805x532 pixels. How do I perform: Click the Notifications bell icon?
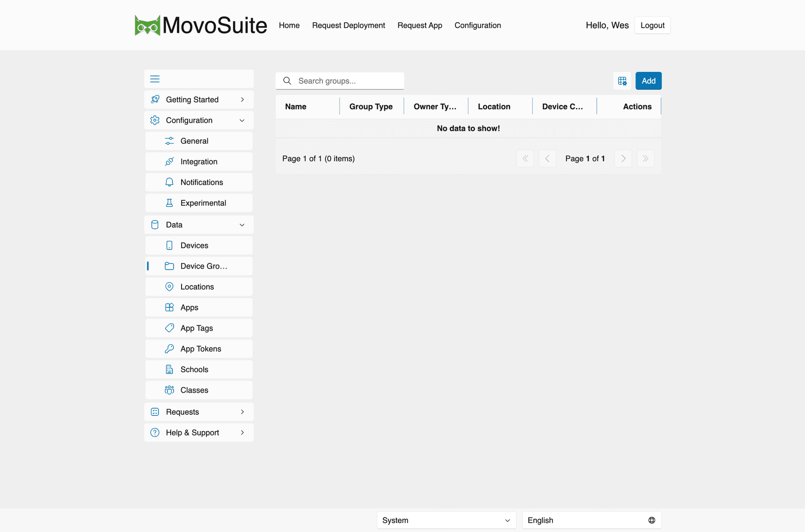point(170,182)
